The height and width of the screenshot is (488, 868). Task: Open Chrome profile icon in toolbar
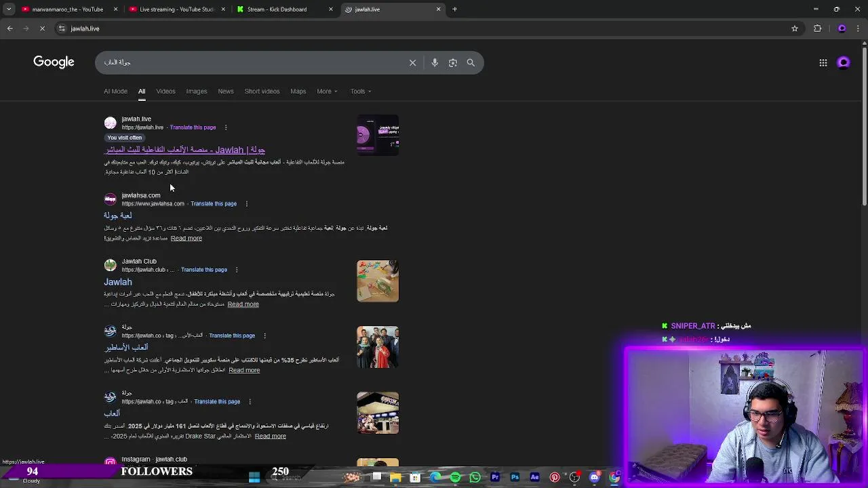tap(842, 28)
